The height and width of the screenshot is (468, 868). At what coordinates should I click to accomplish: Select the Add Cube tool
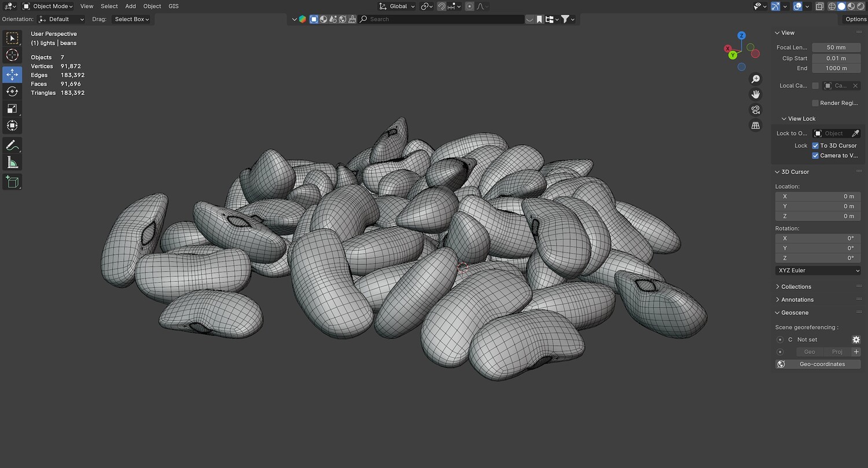pyautogui.click(x=12, y=182)
